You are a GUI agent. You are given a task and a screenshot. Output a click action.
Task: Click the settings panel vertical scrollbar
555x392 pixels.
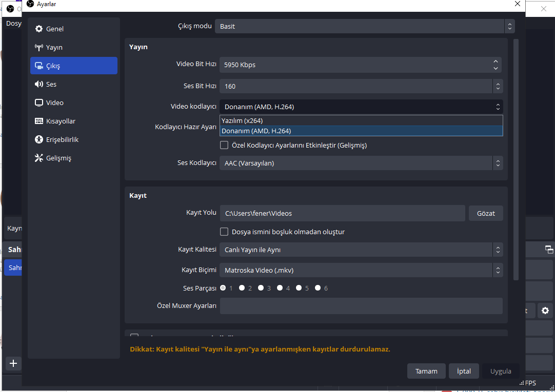516,159
